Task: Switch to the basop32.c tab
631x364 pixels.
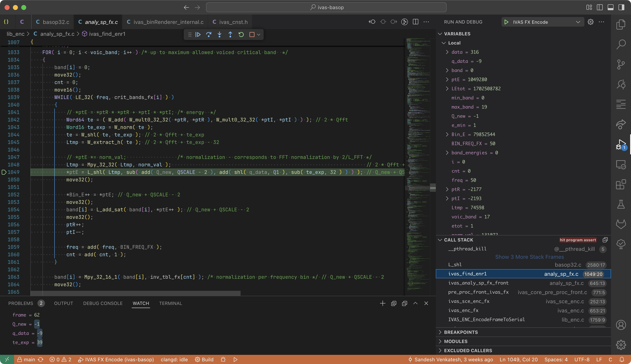Action: pos(56,22)
